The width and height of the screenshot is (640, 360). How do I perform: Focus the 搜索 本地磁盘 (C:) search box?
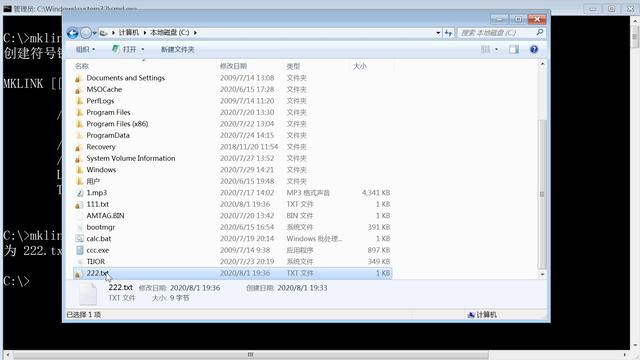pyautogui.click(x=496, y=33)
